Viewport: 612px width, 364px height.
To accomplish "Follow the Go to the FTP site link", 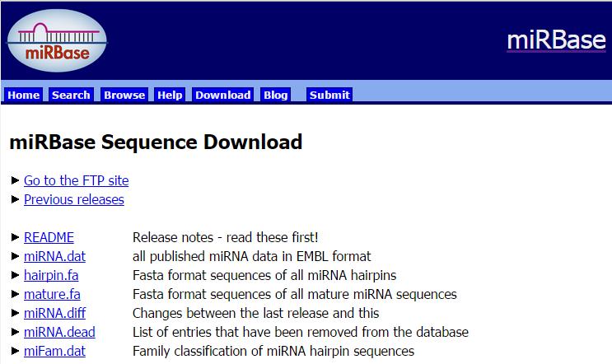I will tap(76, 180).
